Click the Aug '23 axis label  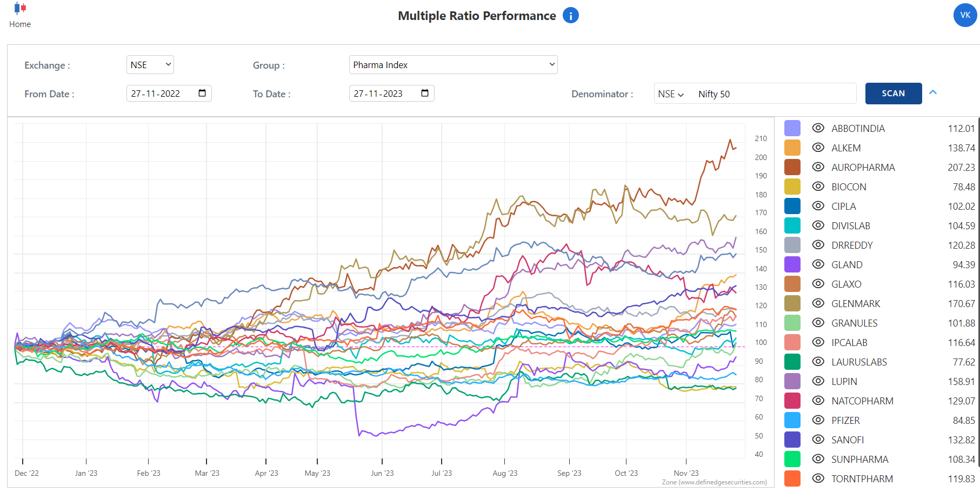tap(505, 473)
